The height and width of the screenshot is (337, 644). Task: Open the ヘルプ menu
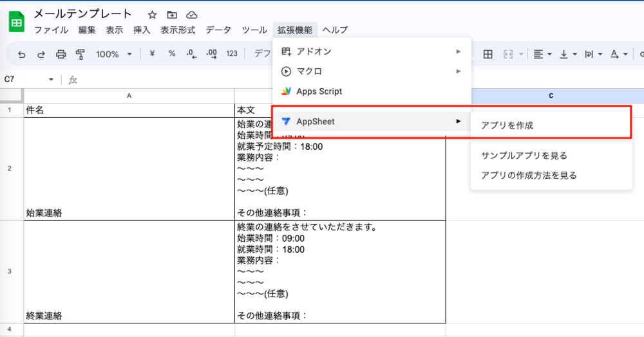[335, 30]
